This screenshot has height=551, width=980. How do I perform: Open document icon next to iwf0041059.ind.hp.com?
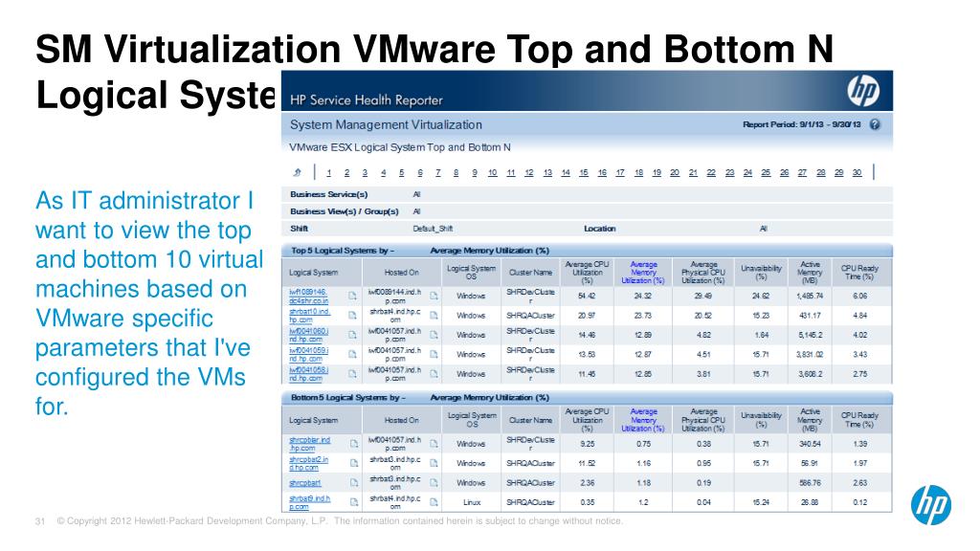[x=352, y=354]
